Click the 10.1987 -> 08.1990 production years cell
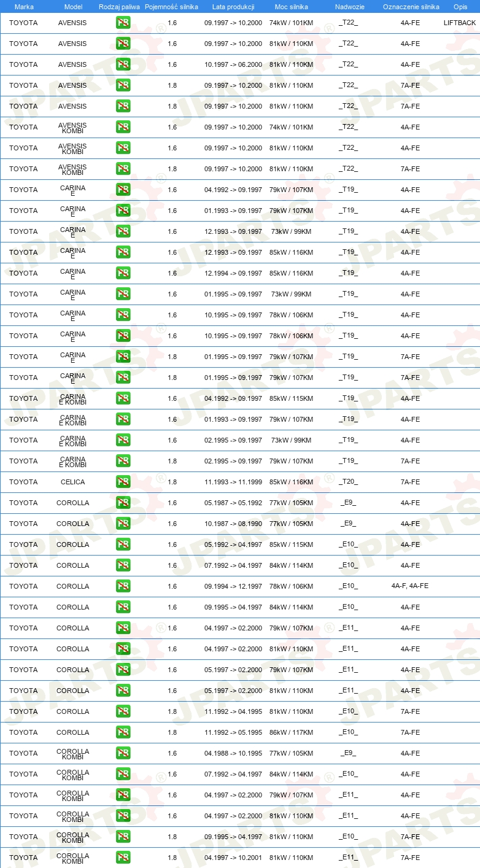The image size is (480, 868). tap(233, 524)
